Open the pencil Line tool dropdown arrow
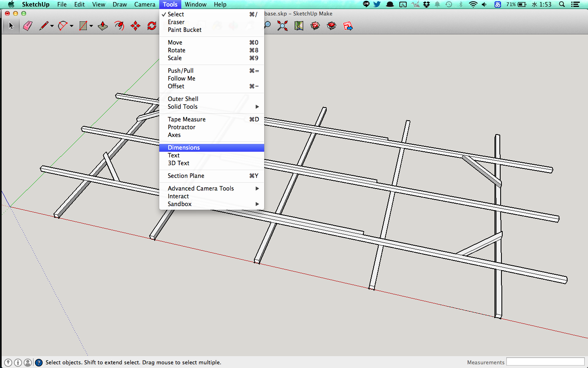The width and height of the screenshot is (588, 368). 52,26
